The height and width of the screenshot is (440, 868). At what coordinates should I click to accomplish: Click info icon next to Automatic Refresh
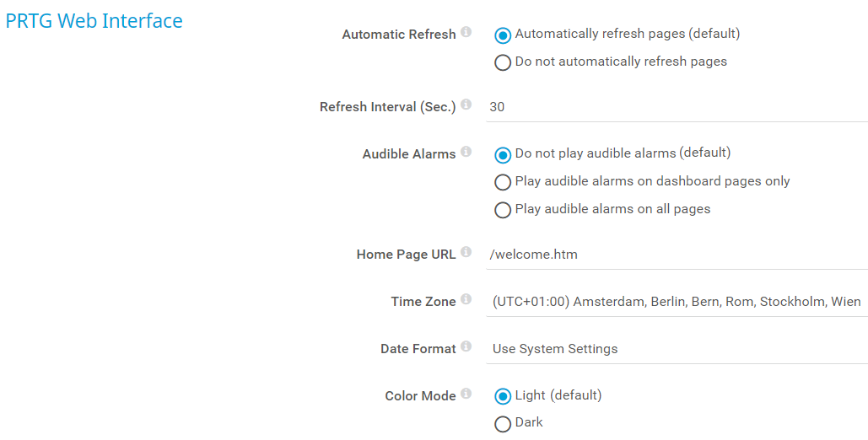[x=466, y=34]
